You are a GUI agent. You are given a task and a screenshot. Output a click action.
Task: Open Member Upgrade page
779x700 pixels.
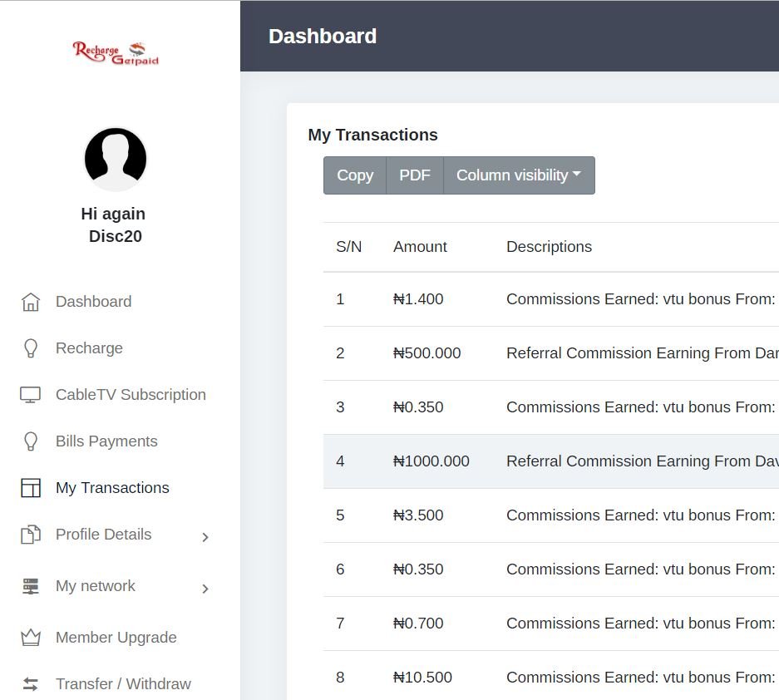pos(116,638)
